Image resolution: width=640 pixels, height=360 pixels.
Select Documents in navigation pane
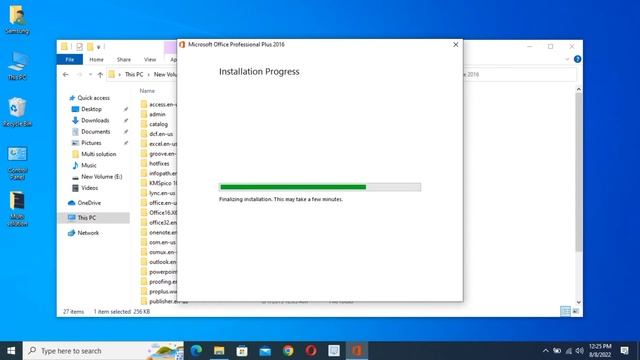[96, 131]
